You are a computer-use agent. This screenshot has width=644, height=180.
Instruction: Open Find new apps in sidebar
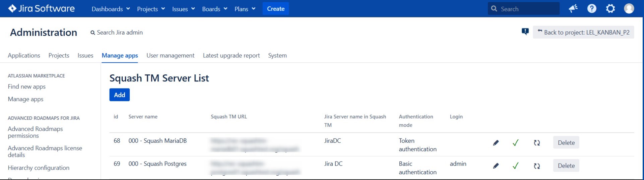click(27, 87)
